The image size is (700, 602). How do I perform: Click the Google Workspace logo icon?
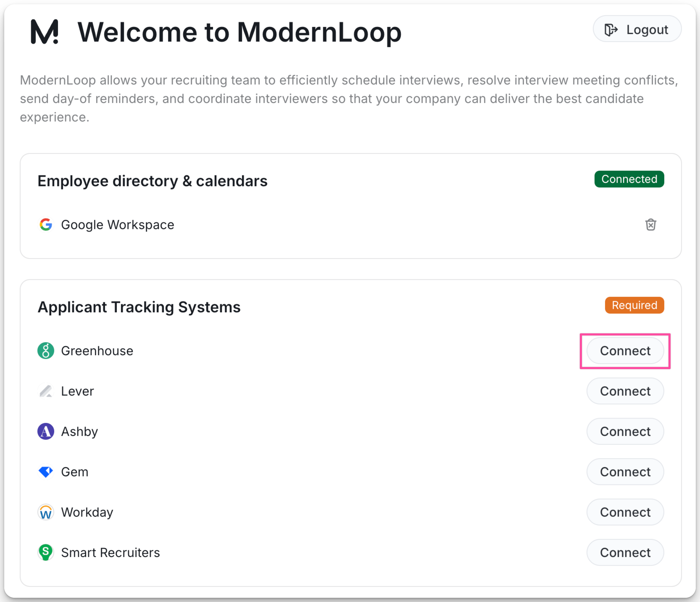click(46, 224)
